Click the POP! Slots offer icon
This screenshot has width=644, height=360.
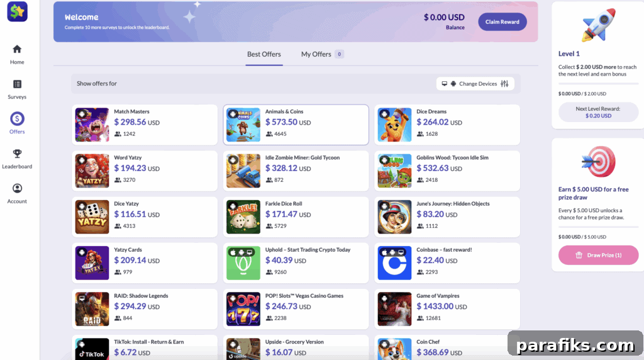pyautogui.click(x=243, y=308)
